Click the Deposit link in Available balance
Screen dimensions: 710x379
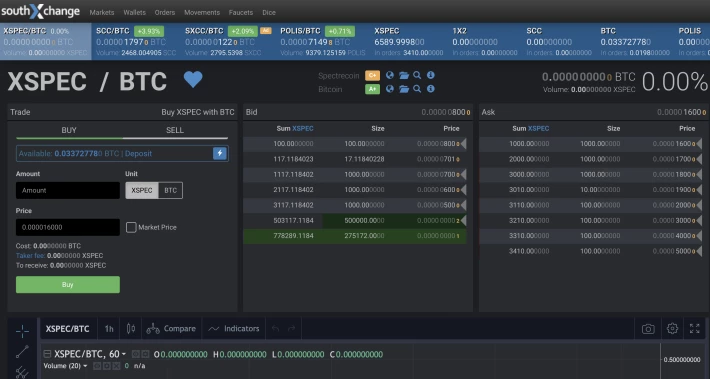(139, 154)
